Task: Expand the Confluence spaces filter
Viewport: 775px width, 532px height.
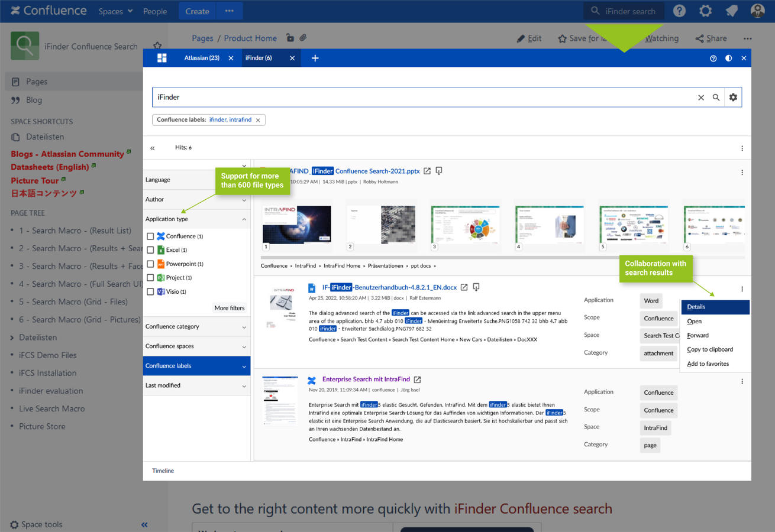Action: pos(196,346)
